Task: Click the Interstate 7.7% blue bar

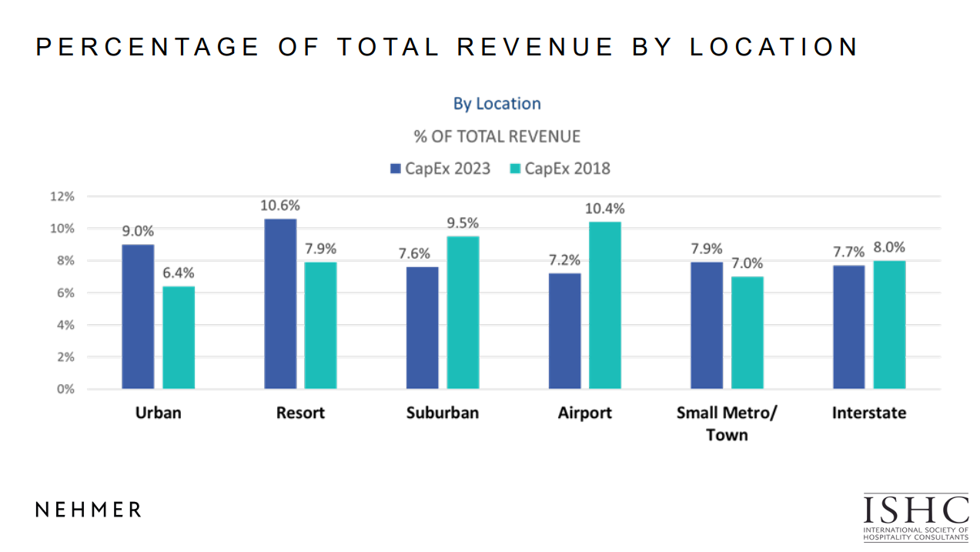Action: [849, 326]
